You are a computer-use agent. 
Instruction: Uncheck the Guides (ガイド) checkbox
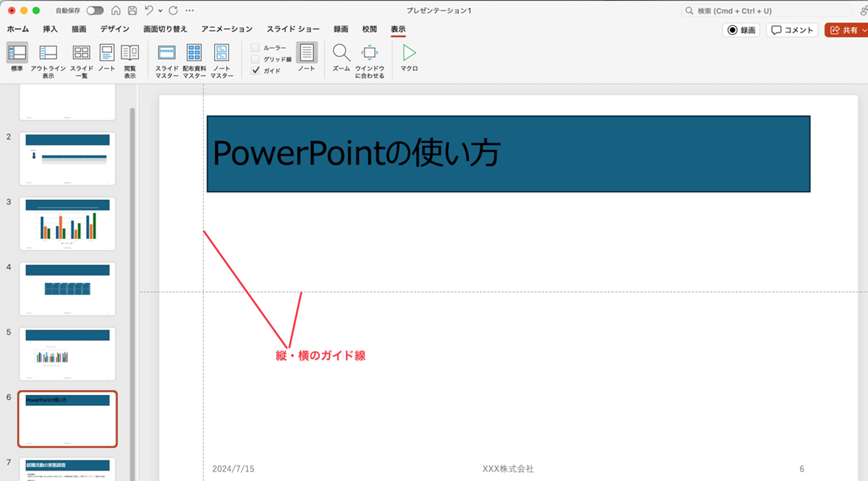click(255, 71)
